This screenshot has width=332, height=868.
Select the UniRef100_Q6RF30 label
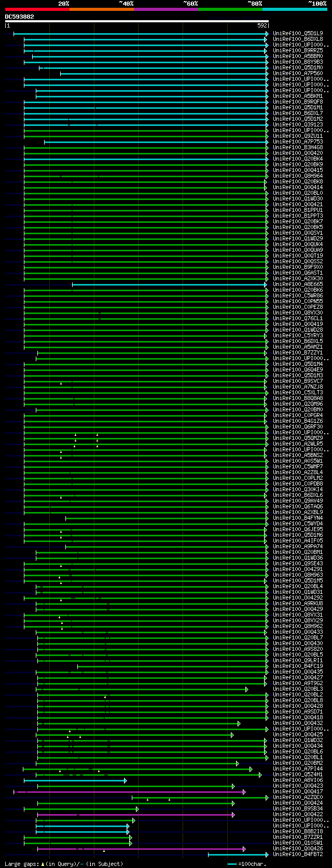[x=298, y=426]
